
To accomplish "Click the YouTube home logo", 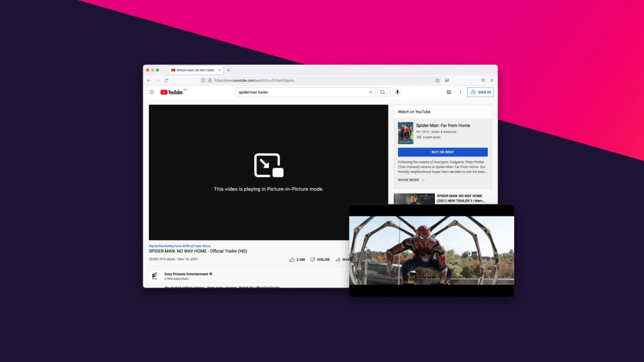I will pyautogui.click(x=171, y=92).
